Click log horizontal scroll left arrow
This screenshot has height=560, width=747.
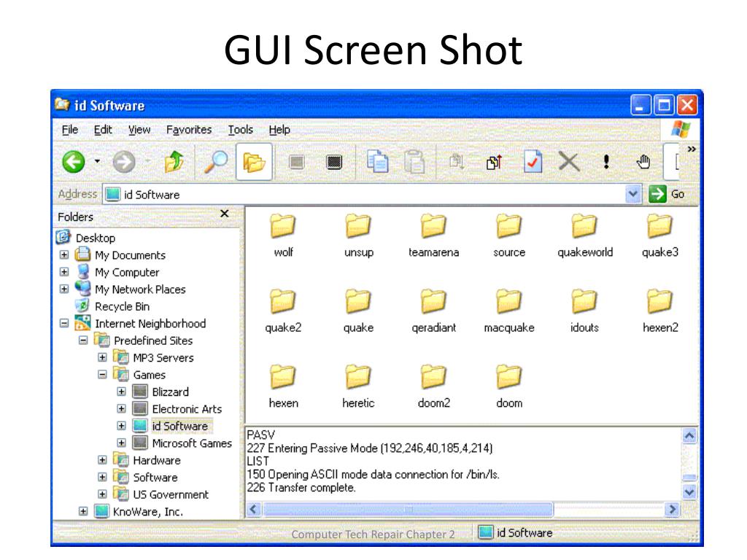coord(253,509)
